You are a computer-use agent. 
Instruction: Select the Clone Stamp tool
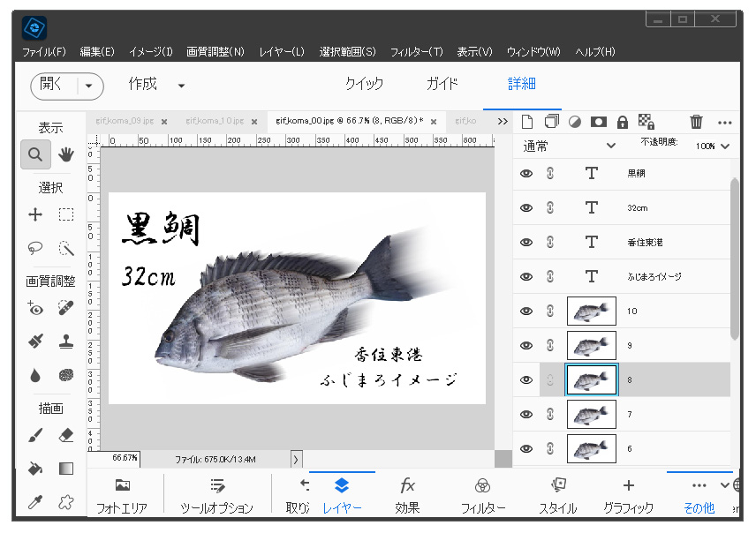66,341
